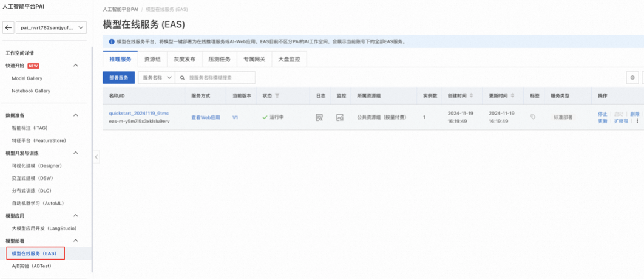Sort by 更新时间 column arrows
The height and width of the screenshot is (279, 644).
512,95
